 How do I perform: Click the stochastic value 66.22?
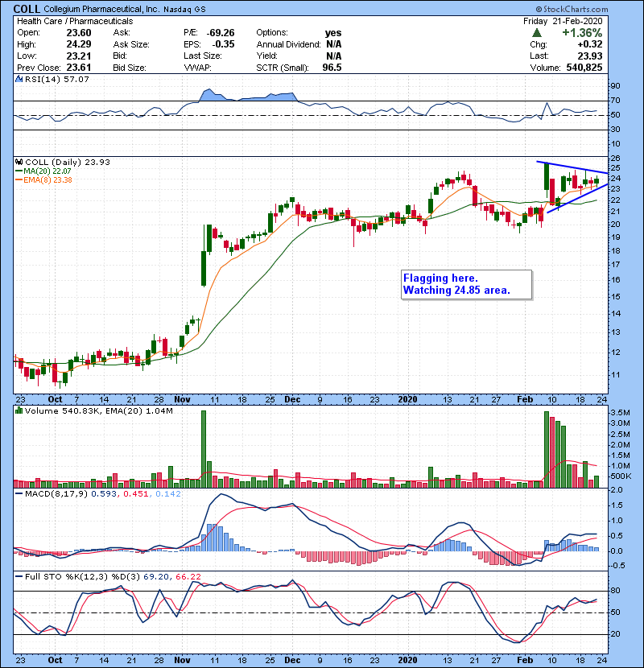click(x=188, y=577)
